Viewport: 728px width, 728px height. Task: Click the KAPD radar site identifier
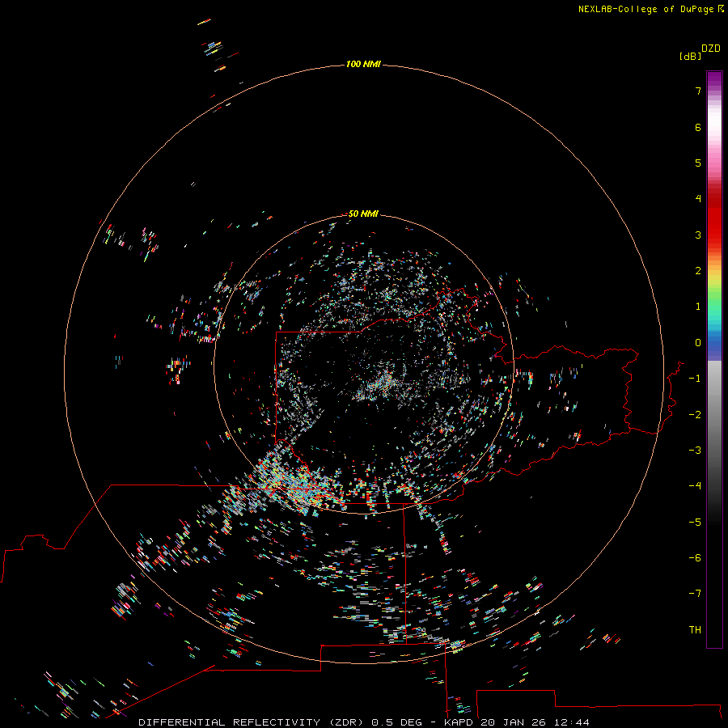pyautogui.click(x=459, y=722)
